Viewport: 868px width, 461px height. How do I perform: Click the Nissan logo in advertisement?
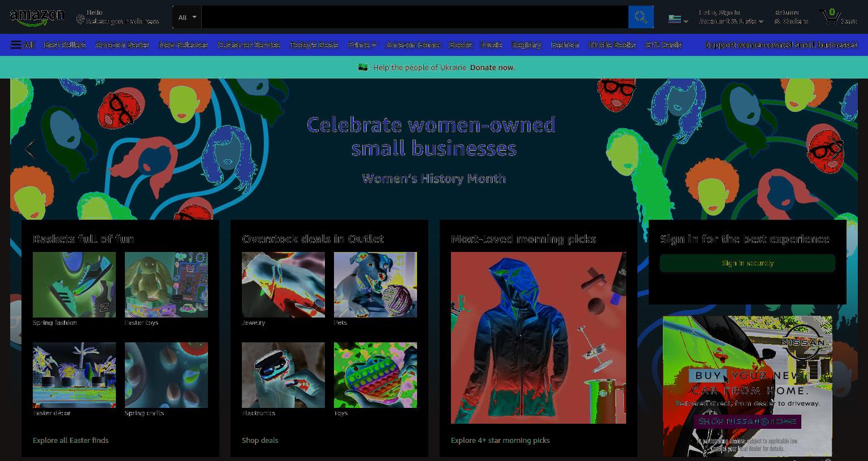click(x=804, y=342)
